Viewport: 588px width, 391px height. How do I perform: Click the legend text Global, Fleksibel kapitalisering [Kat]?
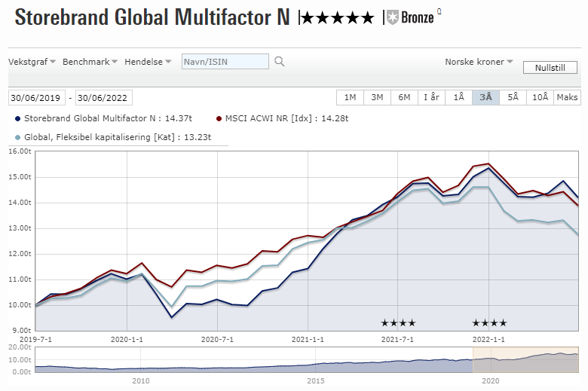[x=100, y=137]
